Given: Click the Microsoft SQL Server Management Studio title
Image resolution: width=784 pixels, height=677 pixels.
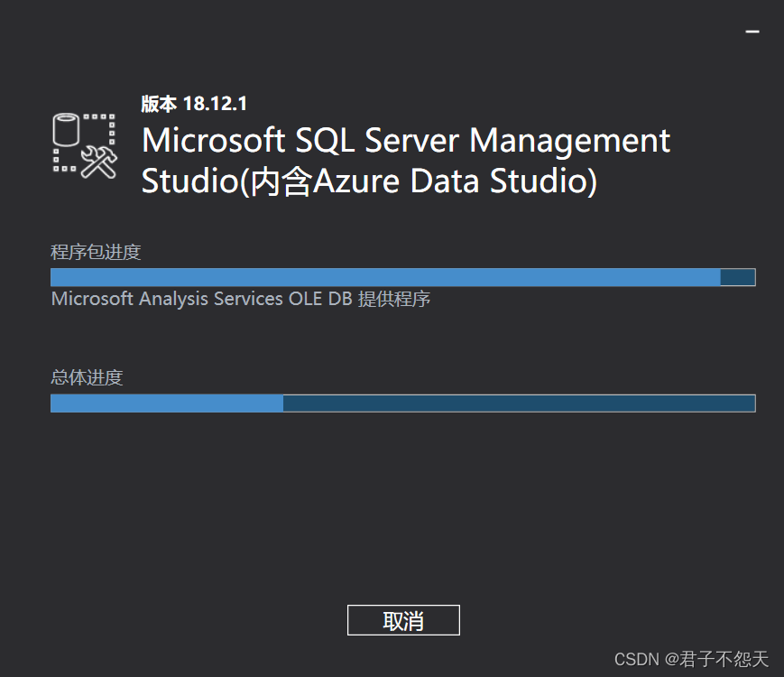Looking at the screenshot, I should 405,160.
